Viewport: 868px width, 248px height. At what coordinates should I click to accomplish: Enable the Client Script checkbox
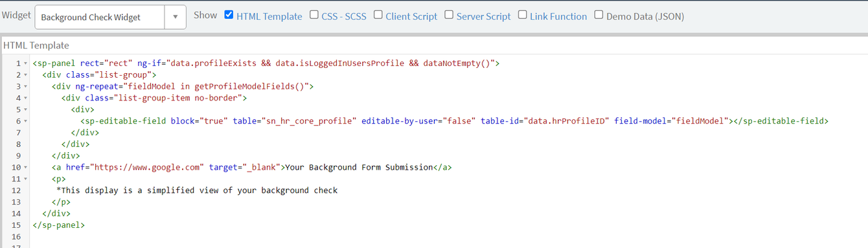(x=378, y=15)
